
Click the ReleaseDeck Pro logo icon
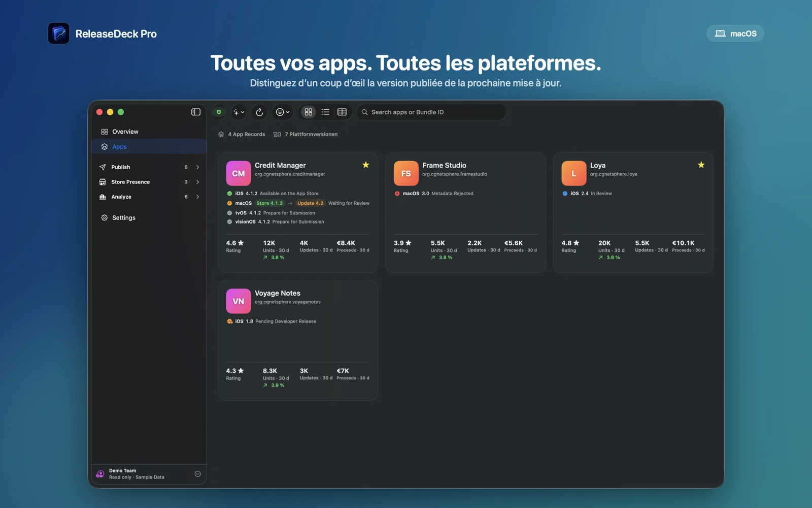click(58, 34)
